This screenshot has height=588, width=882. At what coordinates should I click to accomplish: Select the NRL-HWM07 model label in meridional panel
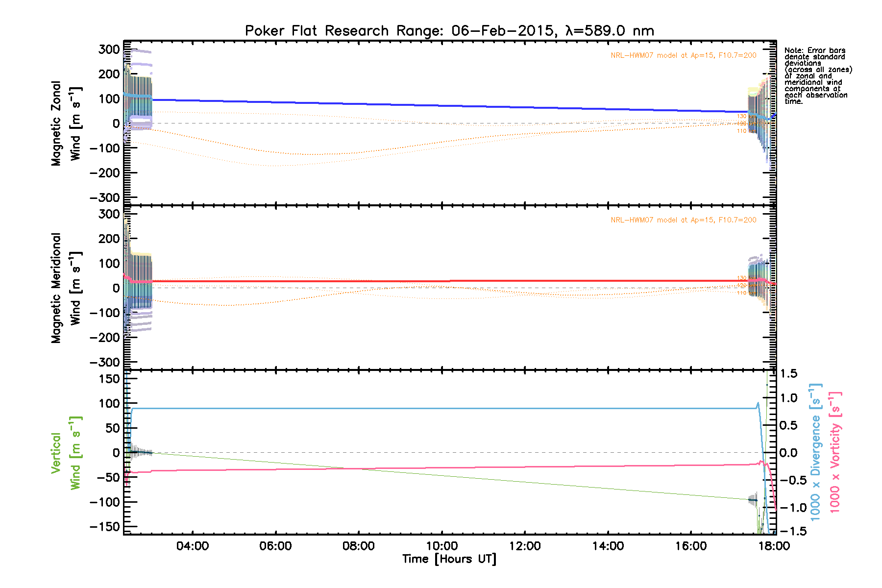pyautogui.click(x=683, y=220)
